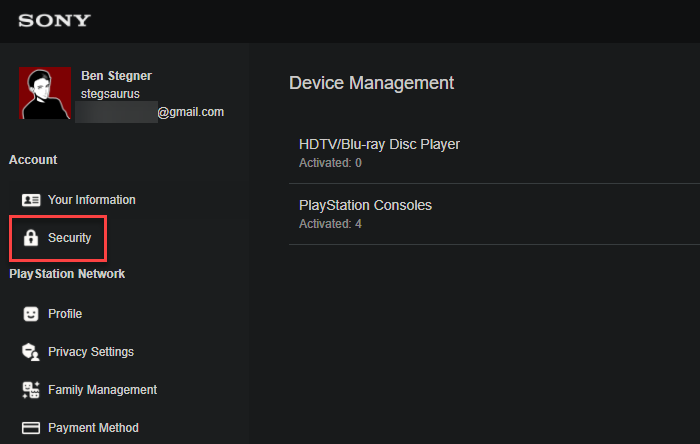Open the Payment Method section
The image size is (700, 444).
tap(93, 428)
